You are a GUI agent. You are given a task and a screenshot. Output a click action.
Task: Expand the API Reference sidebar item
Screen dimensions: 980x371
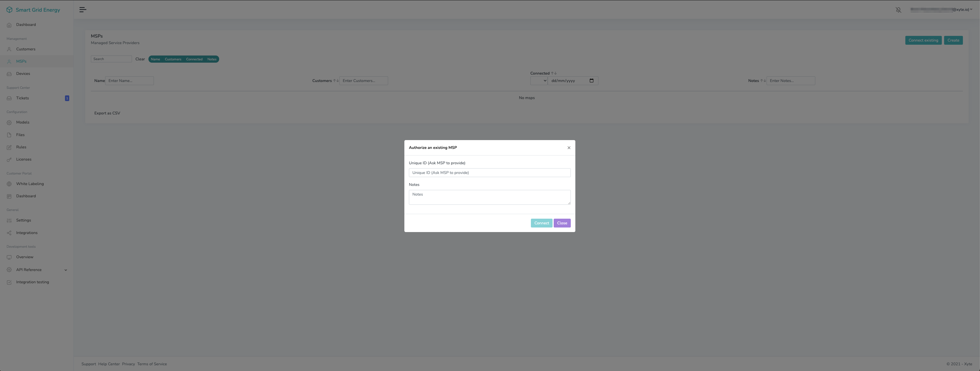(66, 270)
